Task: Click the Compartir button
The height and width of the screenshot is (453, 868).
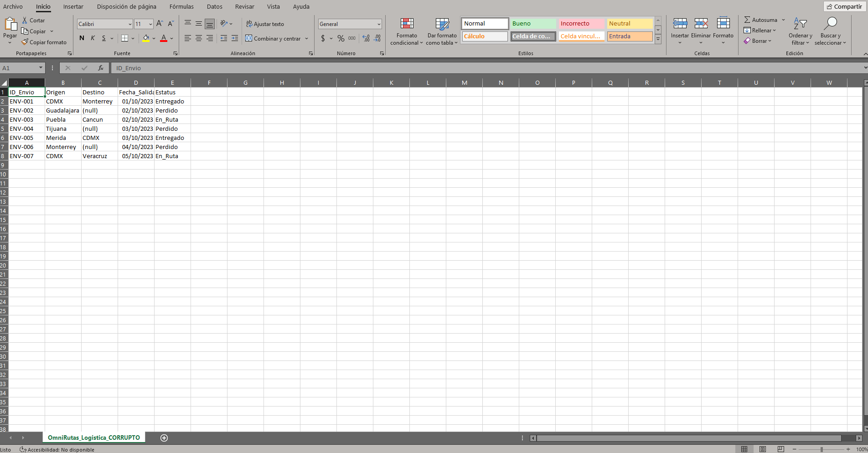Action: pos(844,6)
